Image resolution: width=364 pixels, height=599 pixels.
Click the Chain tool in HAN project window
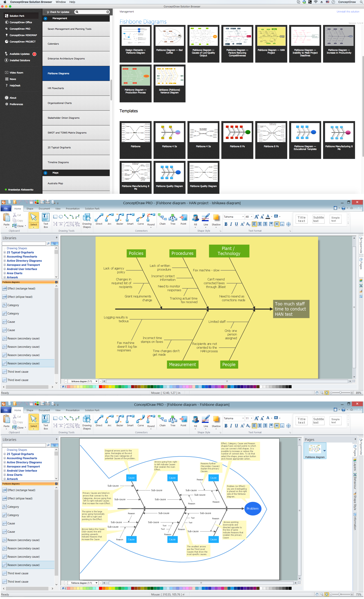click(162, 219)
